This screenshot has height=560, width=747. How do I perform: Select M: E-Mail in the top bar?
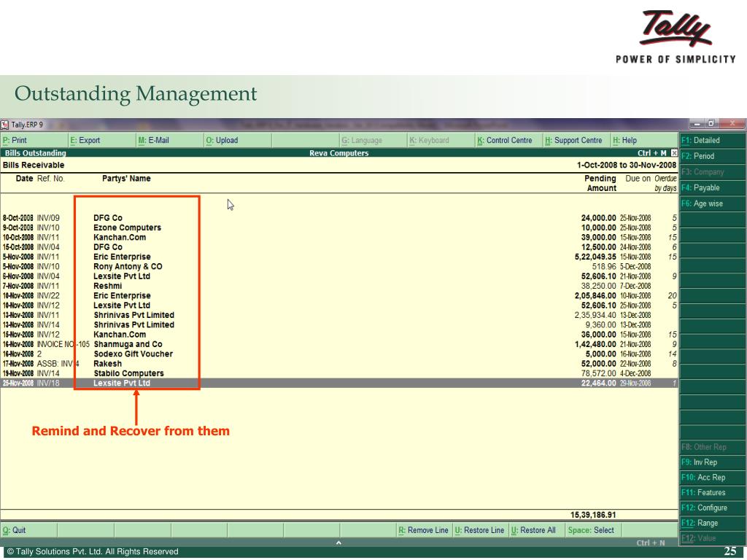[170, 141]
